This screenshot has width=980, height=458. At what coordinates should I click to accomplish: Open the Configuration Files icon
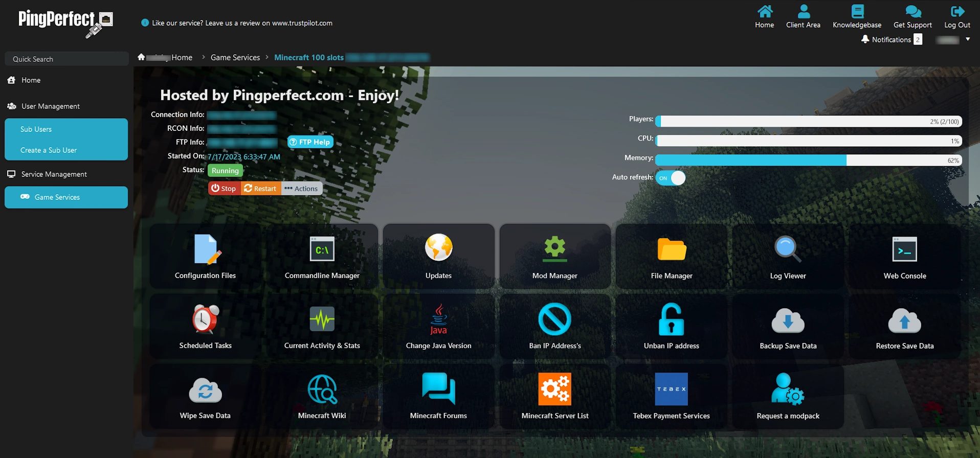point(206,250)
